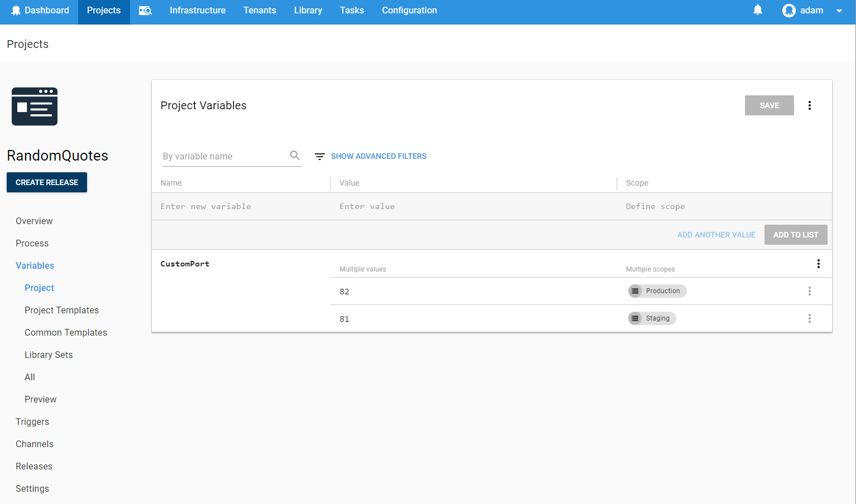Viewport: 856px width, 504px height.
Task: Expand the dropdown arrow next to adam
Action: [x=839, y=10]
